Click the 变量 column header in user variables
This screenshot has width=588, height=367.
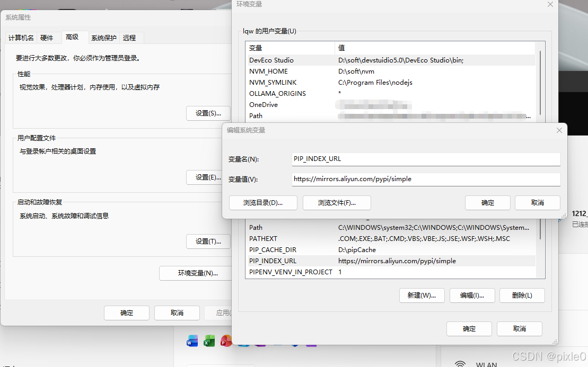click(290, 48)
